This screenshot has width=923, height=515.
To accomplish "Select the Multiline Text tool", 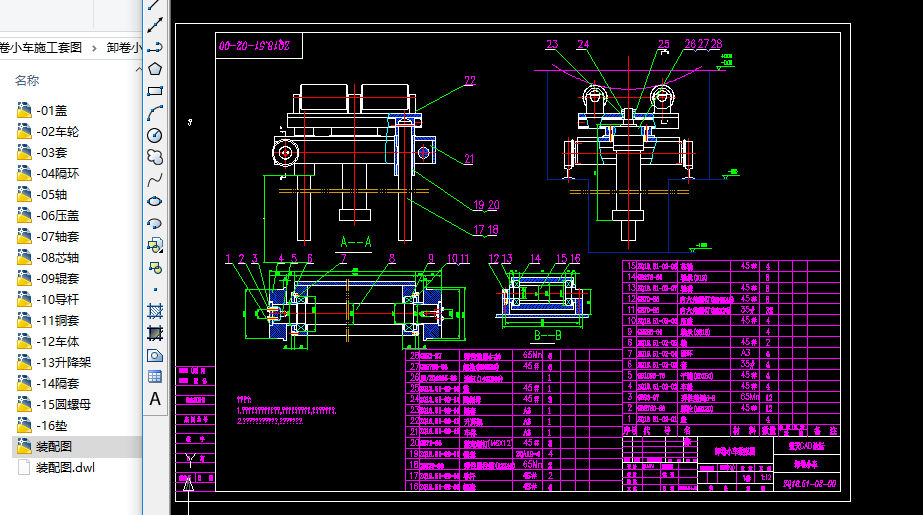I will [x=155, y=399].
